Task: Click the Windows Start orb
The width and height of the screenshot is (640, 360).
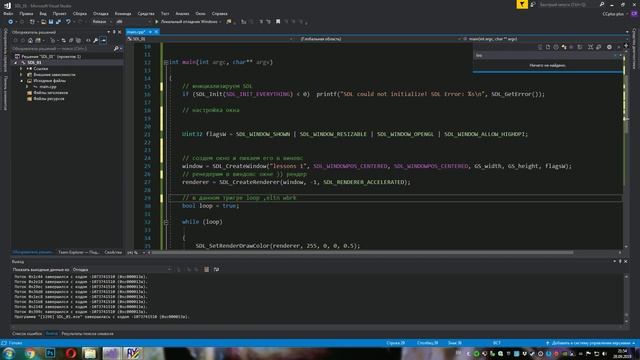Action: click(9, 353)
